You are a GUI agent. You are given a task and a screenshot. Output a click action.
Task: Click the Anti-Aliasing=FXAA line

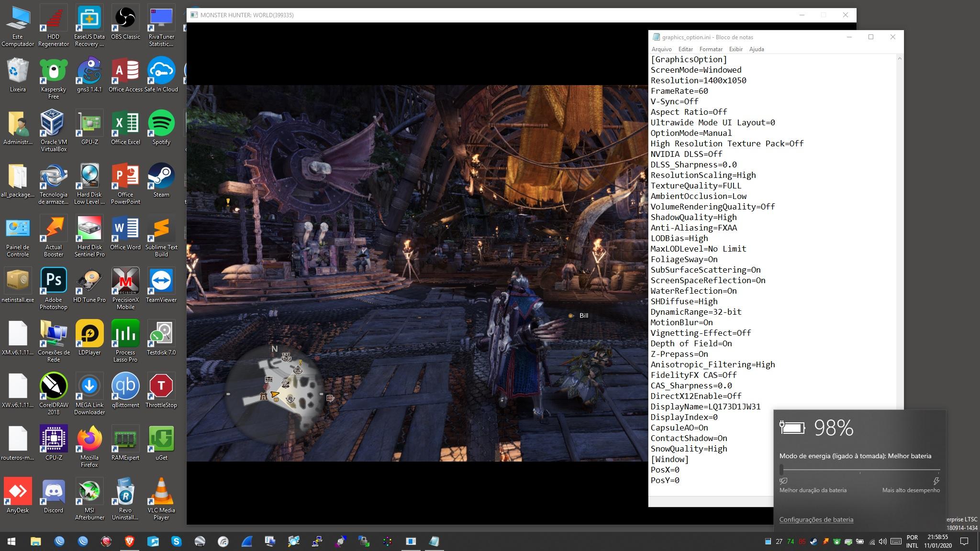point(693,228)
